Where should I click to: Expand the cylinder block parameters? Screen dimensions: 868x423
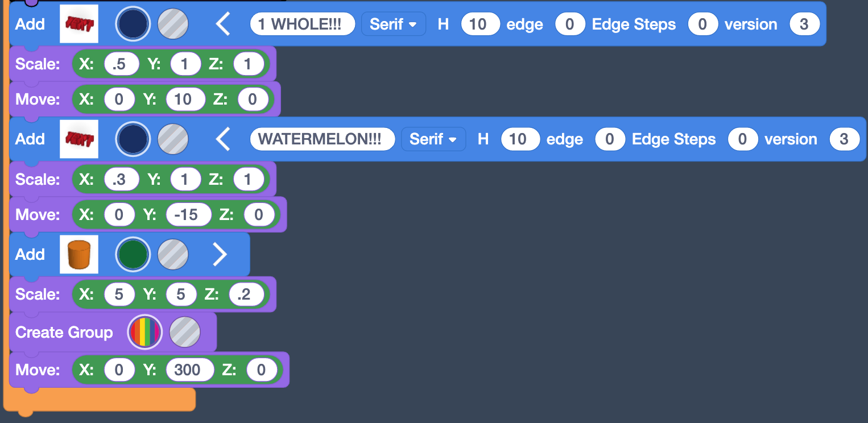(220, 255)
